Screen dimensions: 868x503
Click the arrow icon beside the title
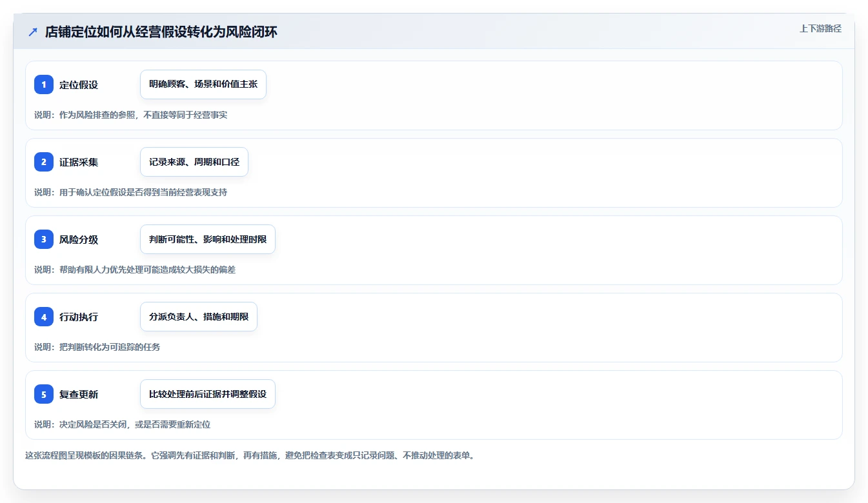33,32
